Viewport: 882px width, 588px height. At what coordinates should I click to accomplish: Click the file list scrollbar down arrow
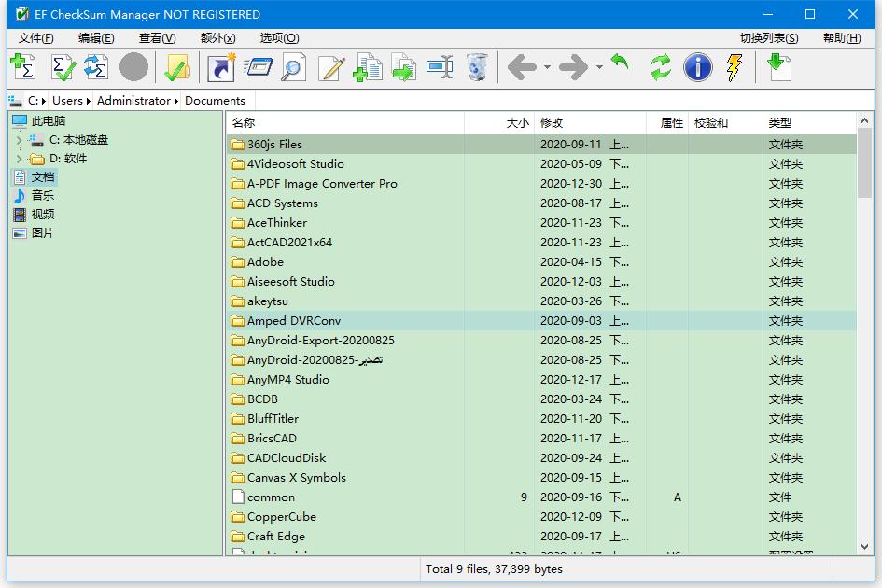pos(864,546)
